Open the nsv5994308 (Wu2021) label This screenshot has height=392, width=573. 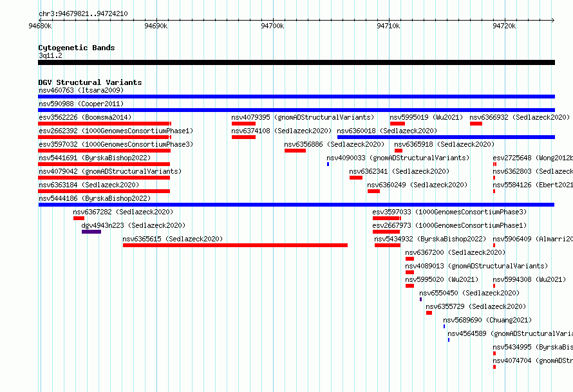tap(529, 279)
